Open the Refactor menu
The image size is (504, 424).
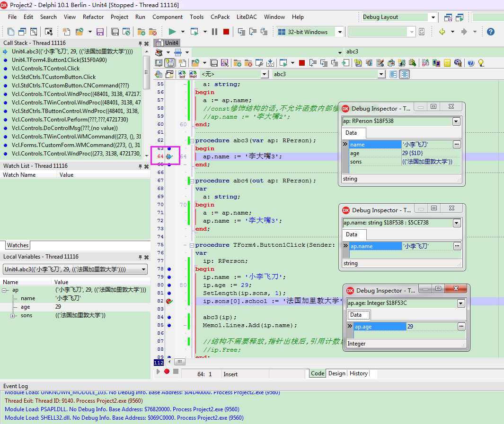click(x=93, y=17)
